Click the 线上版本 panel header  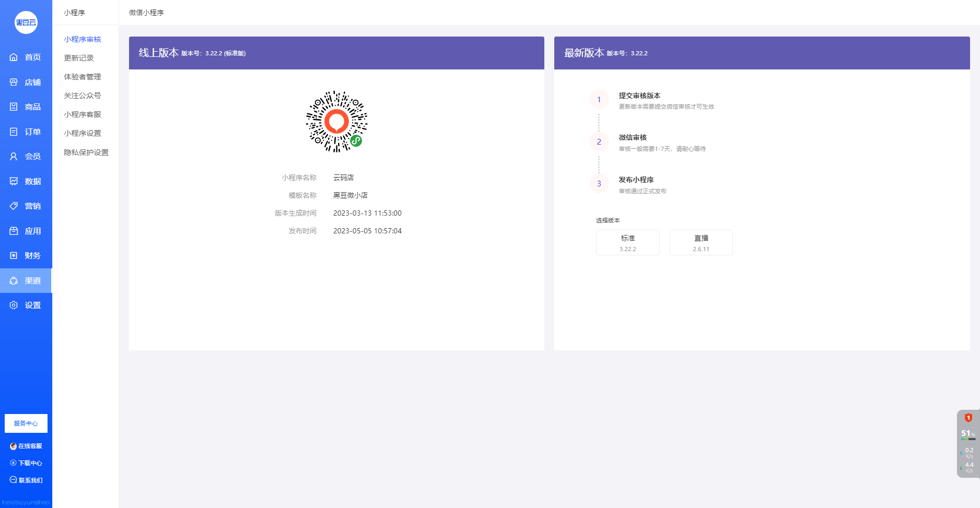tap(336, 53)
